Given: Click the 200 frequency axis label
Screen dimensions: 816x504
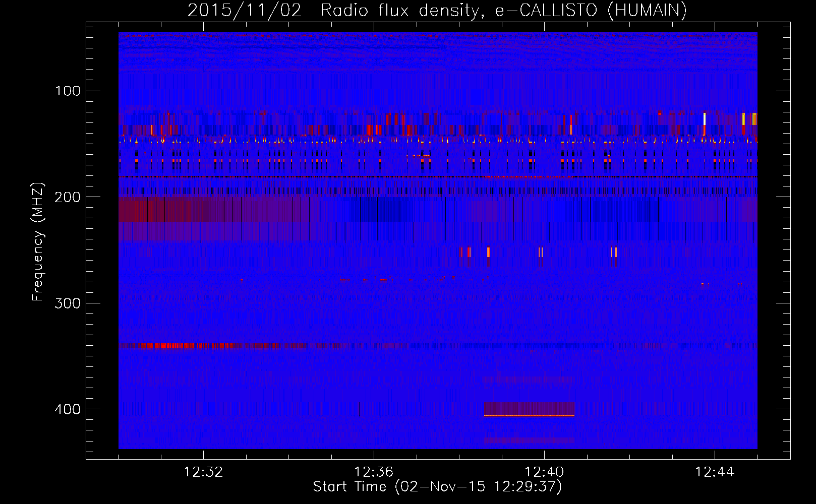Looking at the screenshot, I should 68,197.
